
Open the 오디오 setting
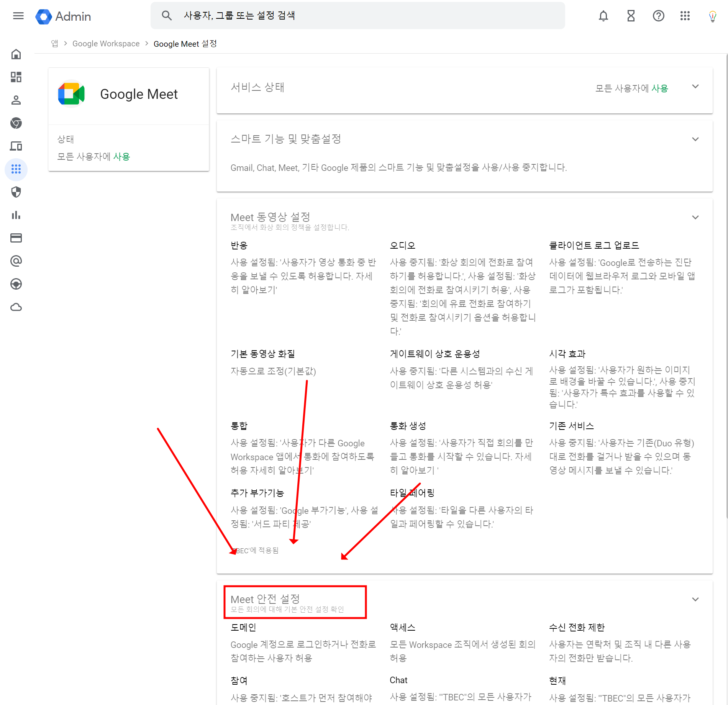point(403,245)
